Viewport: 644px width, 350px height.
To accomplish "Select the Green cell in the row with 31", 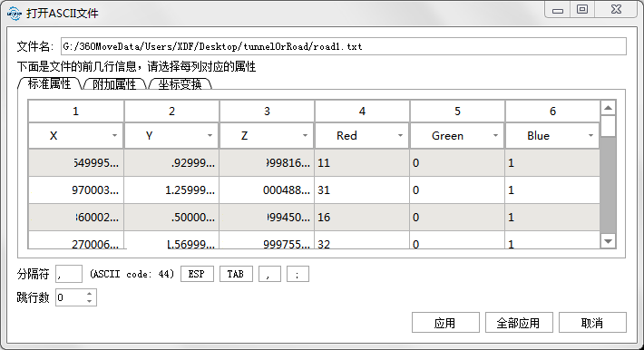I will coord(457,190).
